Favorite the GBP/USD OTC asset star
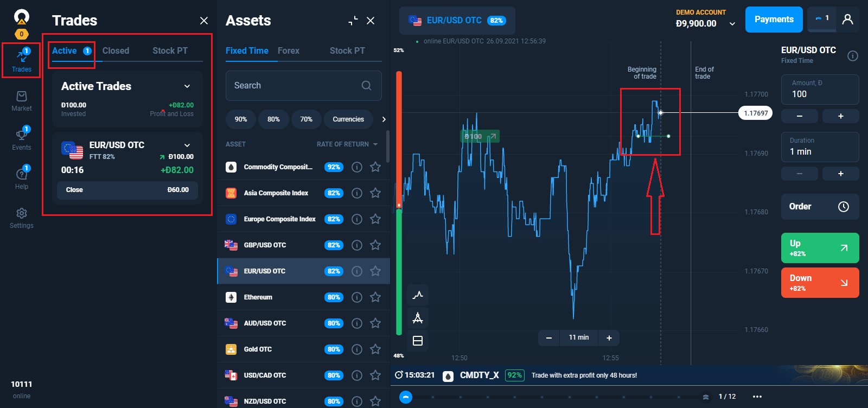The width and height of the screenshot is (868, 408). (x=375, y=245)
